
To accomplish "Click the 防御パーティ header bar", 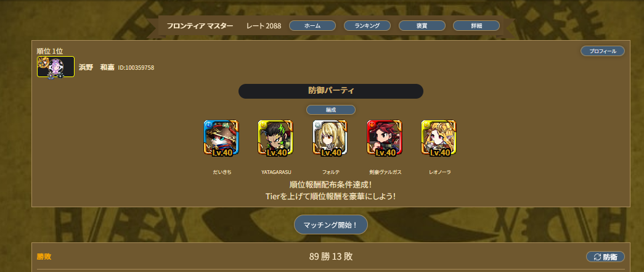I will [330, 91].
